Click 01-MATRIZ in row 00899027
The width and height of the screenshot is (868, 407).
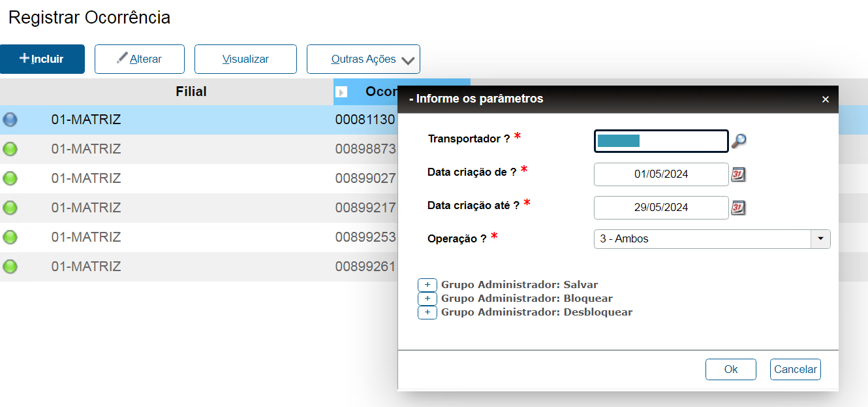tap(86, 178)
